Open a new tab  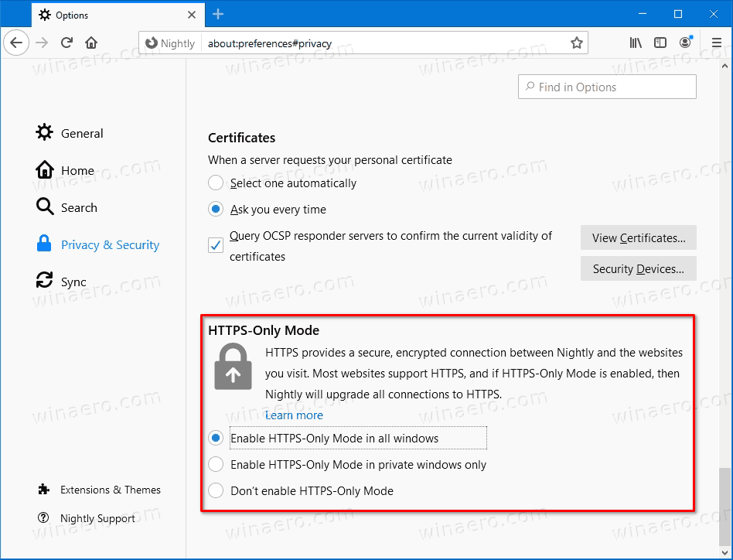[218, 14]
